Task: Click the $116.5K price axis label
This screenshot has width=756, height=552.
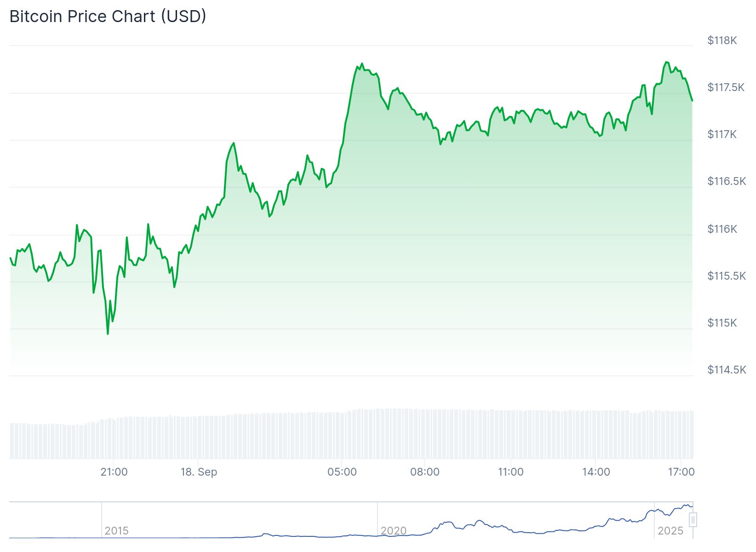Action: (727, 181)
